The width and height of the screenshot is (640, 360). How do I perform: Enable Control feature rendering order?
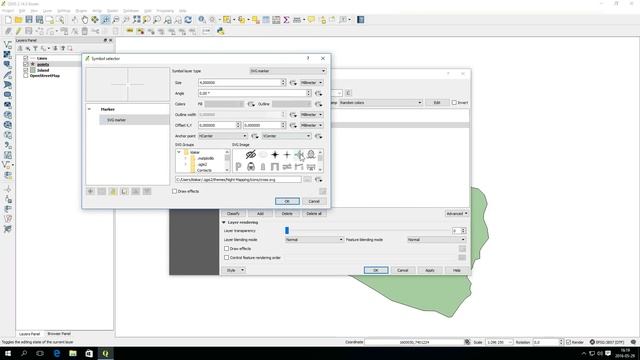[x=227, y=258]
